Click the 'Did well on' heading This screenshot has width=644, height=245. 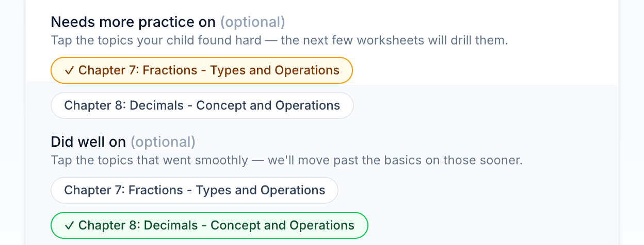tap(88, 142)
